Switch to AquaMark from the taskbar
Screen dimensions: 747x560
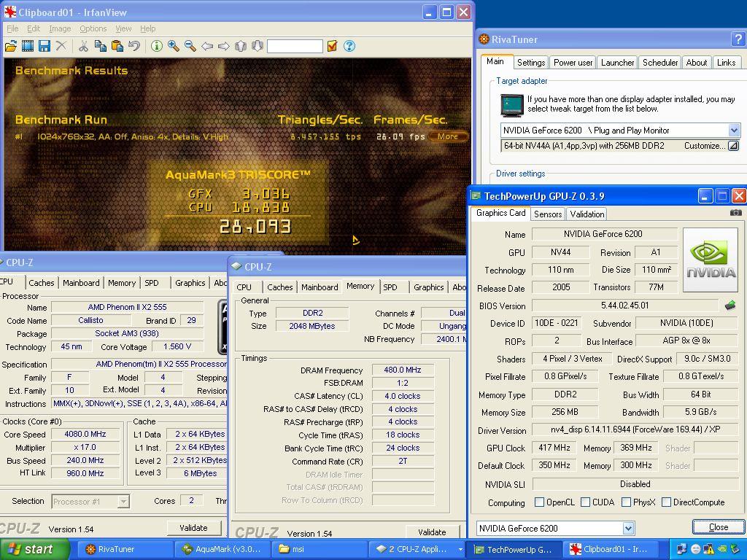(x=223, y=550)
